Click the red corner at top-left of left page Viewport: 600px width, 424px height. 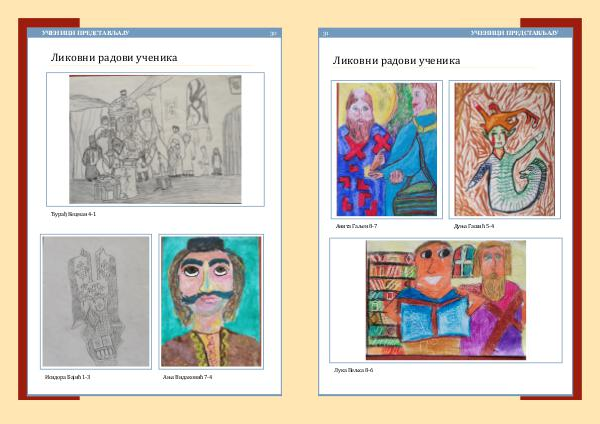[22, 24]
